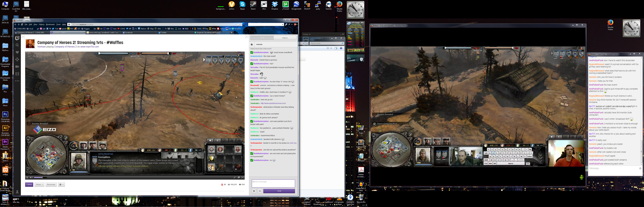Click Company of Heroes 2 game link
Screen dimensions: 644x207
coord(65,47)
